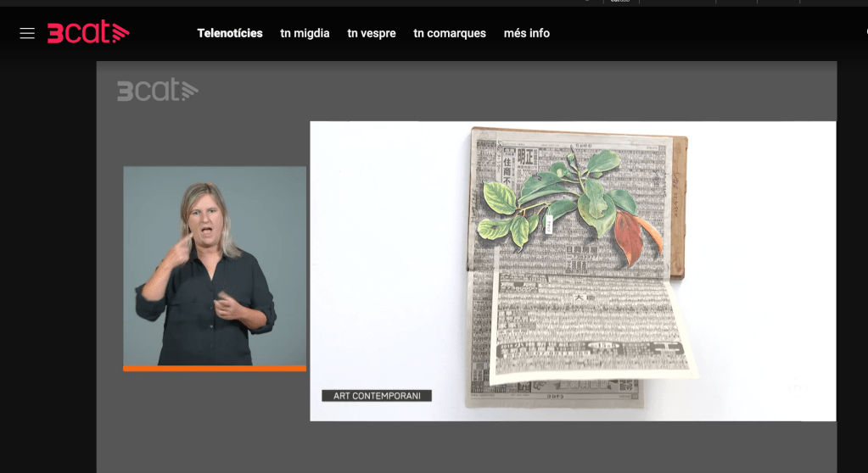The image size is (868, 473).
Task: Click the orange bar beneath the interpreter
Action: pos(215,369)
